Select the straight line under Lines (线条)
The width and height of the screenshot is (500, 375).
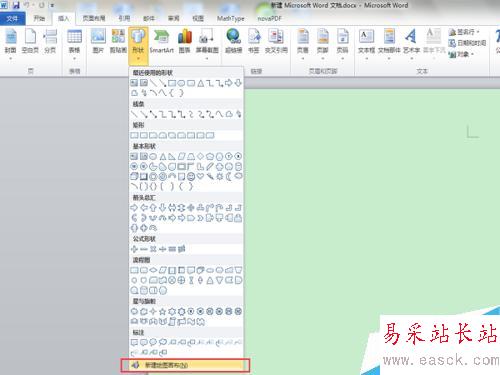[134, 114]
